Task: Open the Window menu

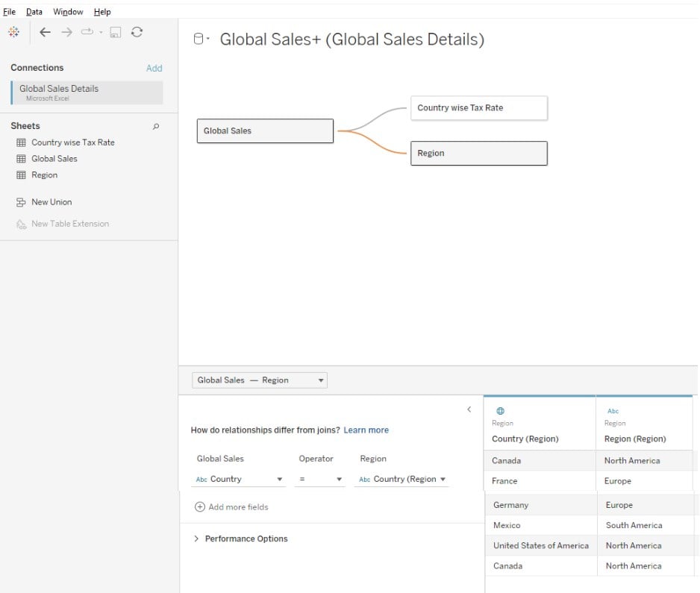Action: [x=68, y=12]
